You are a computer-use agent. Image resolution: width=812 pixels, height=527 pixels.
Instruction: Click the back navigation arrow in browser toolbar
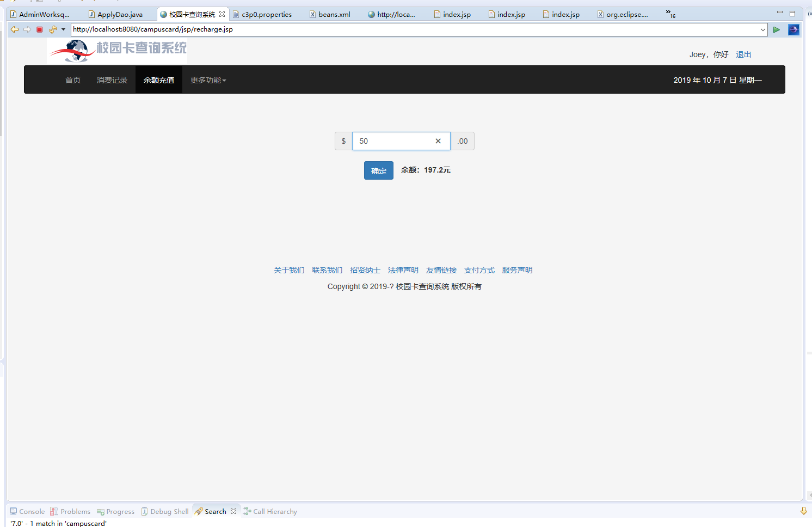tap(15, 29)
